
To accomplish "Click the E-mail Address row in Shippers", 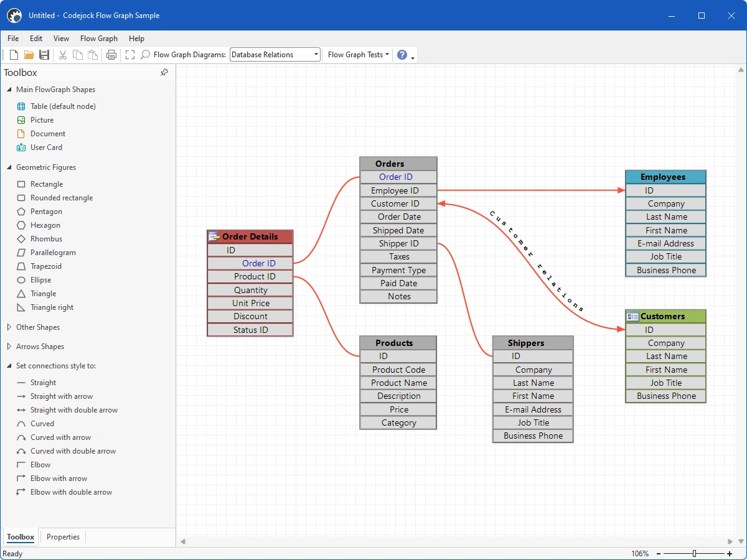I will (x=533, y=409).
